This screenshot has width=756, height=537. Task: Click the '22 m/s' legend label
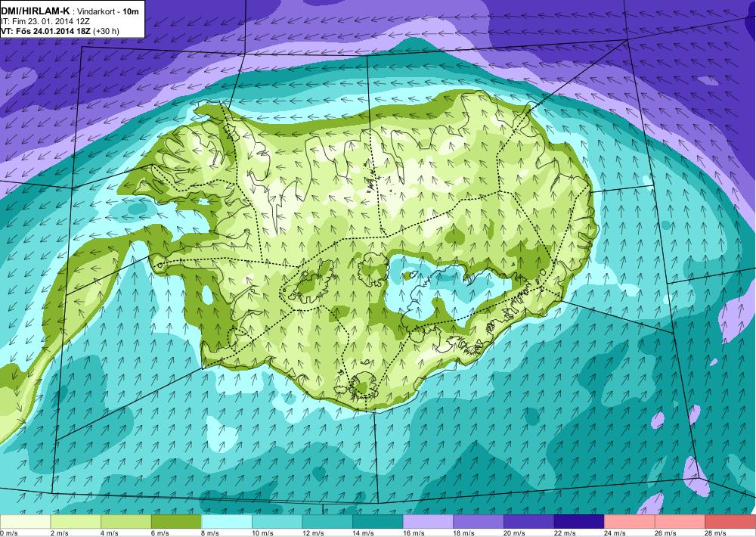(x=565, y=533)
